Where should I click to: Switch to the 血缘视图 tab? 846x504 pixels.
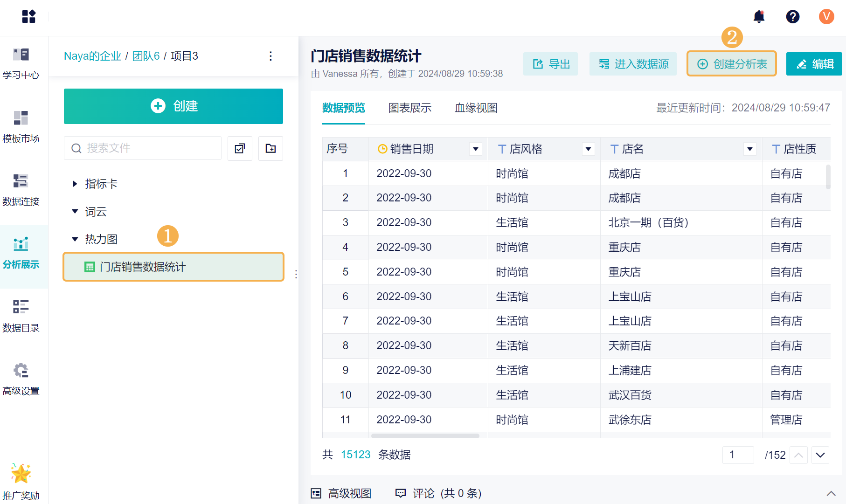point(476,108)
